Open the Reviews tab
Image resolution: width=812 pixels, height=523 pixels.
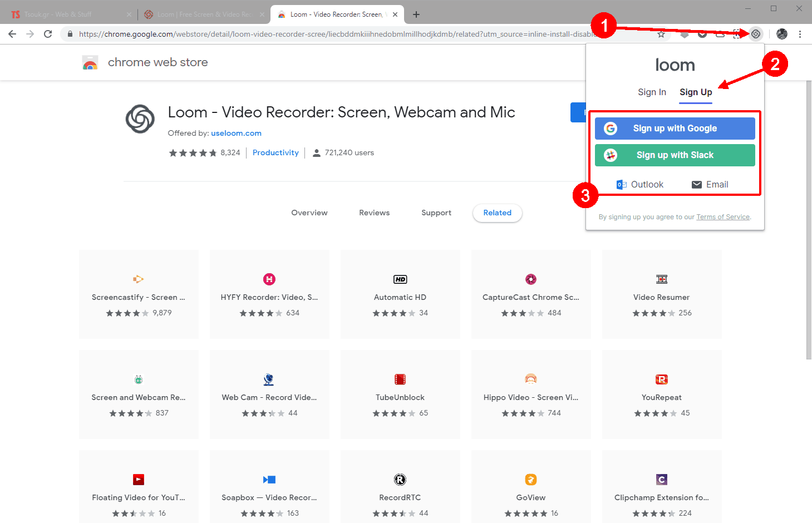(x=375, y=213)
